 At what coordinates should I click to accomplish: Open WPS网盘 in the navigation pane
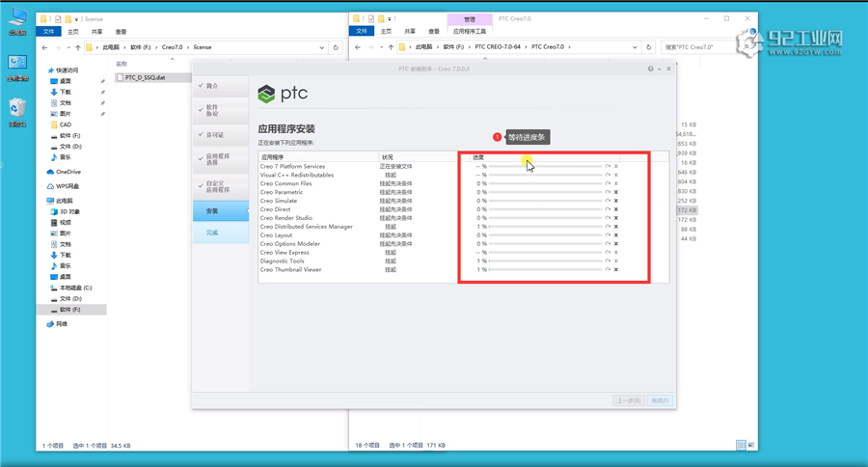pos(63,186)
